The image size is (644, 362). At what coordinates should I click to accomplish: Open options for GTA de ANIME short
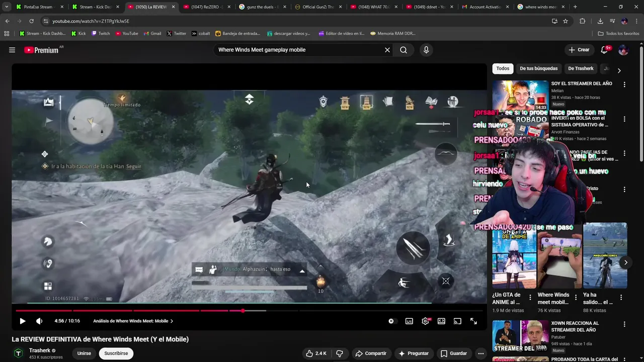(x=530, y=298)
